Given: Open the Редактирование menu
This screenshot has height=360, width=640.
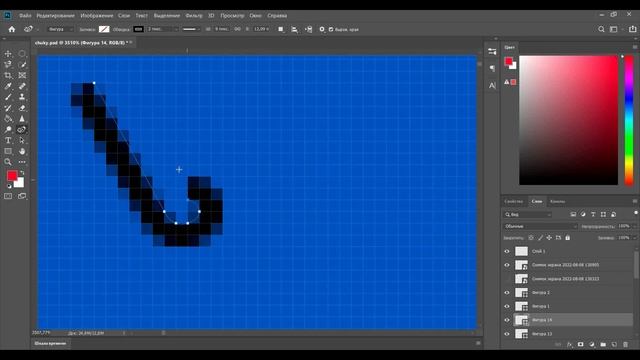Looking at the screenshot, I should 56,16.
